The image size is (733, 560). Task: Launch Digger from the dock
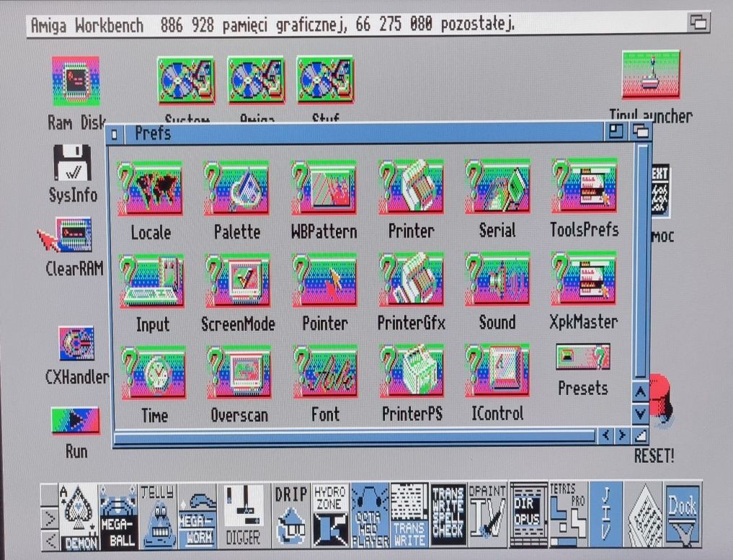pyautogui.click(x=243, y=515)
